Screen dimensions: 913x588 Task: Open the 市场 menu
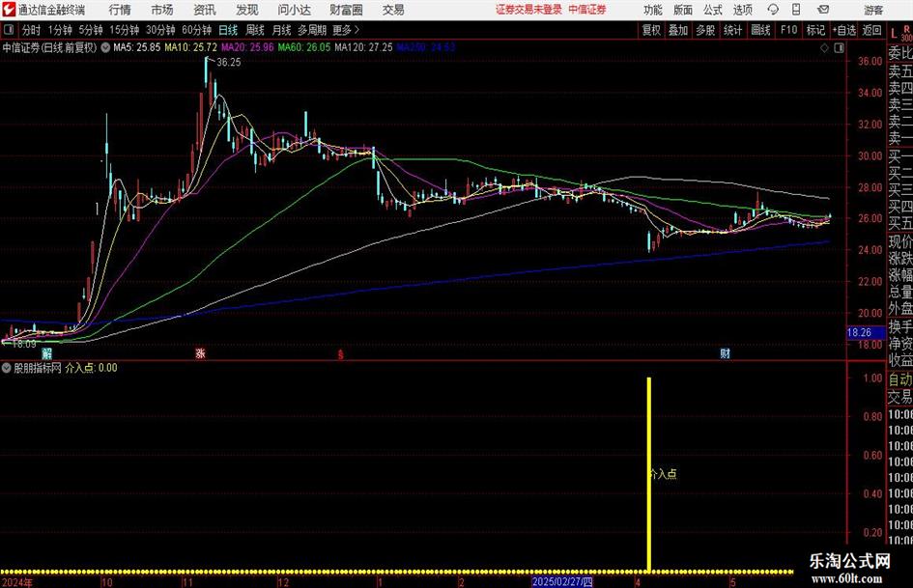(x=162, y=10)
